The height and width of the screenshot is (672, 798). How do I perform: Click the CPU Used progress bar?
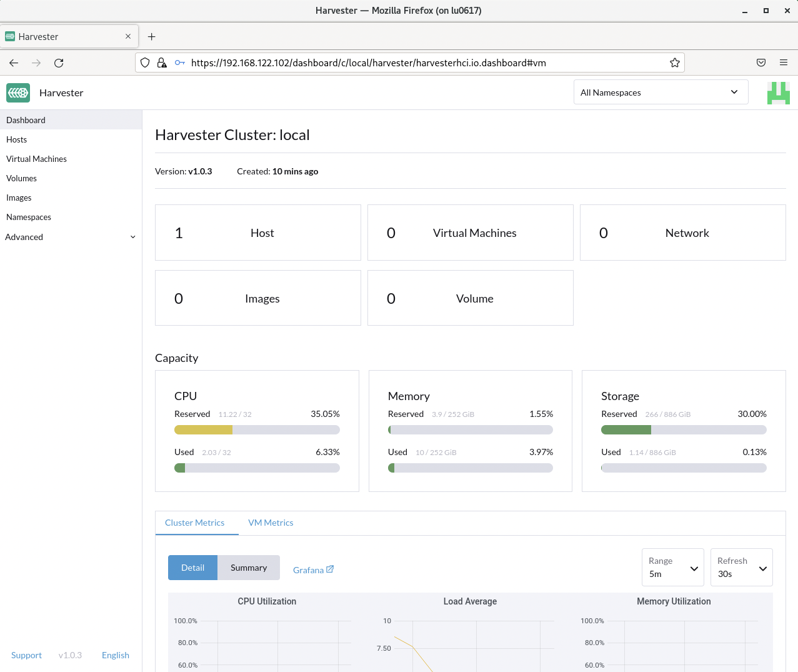tap(257, 468)
